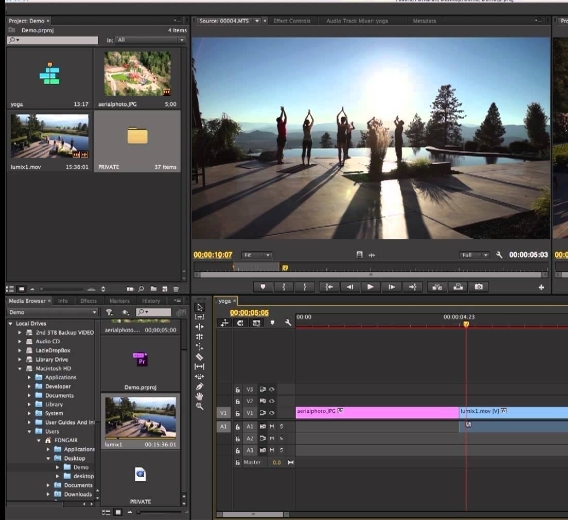Click Drag Audio Only waveform icon
The height and width of the screenshot is (520, 568).
[372, 255]
